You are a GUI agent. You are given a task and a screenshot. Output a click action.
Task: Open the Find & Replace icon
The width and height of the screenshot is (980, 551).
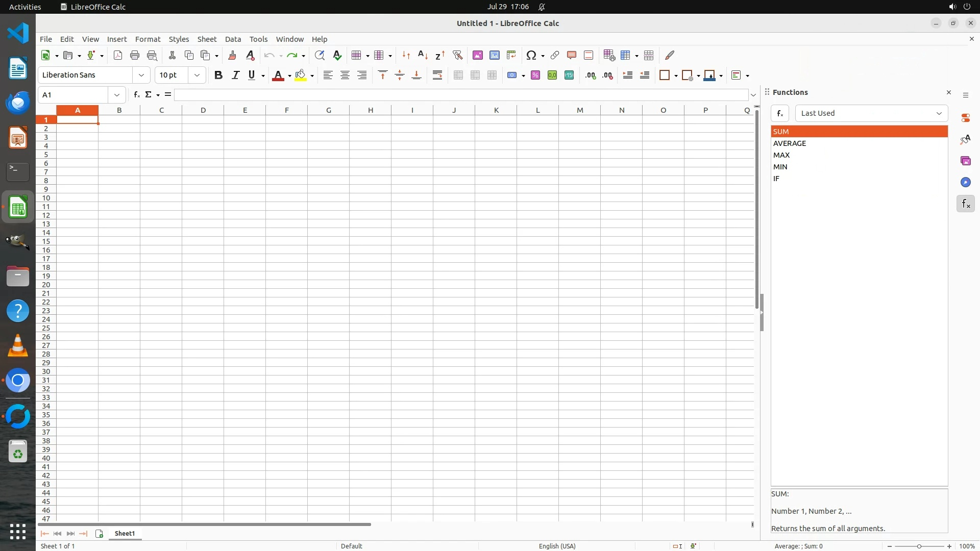pyautogui.click(x=320, y=55)
